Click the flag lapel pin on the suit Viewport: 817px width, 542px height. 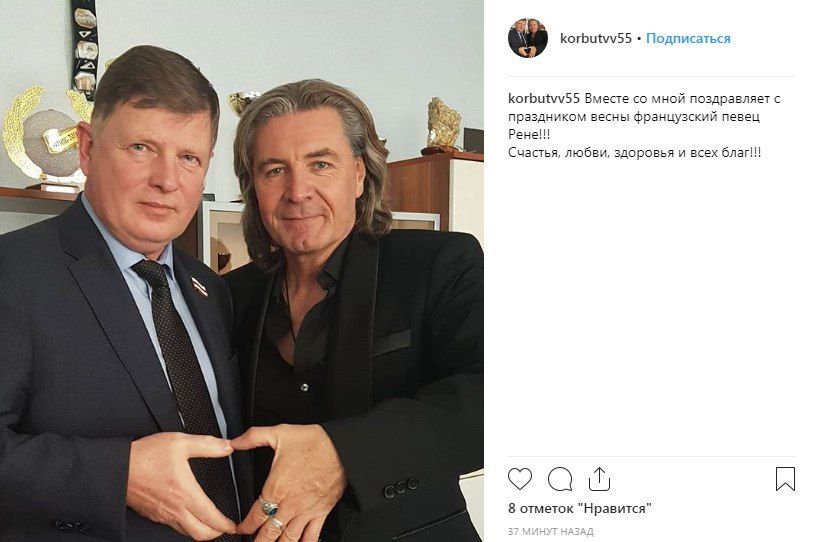200,287
